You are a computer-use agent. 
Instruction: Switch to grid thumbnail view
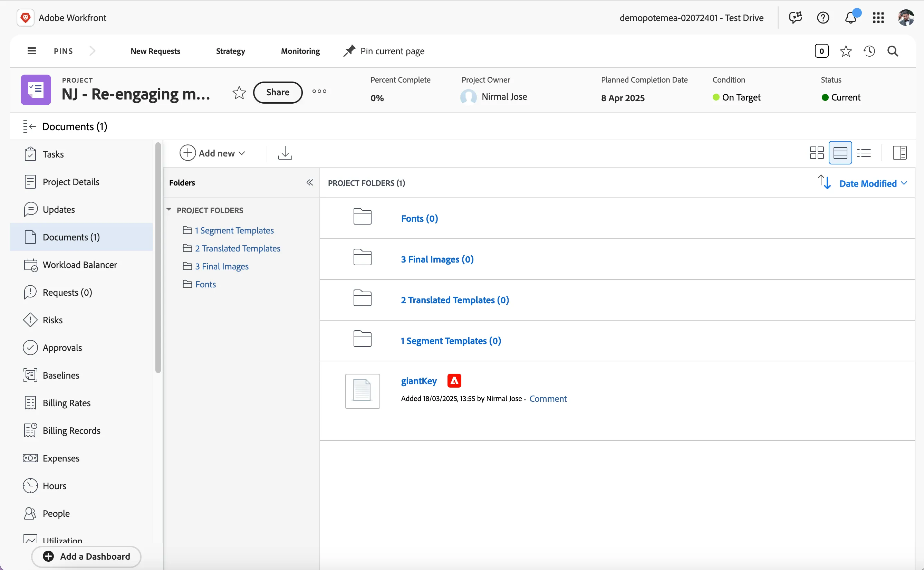pyautogui.click(x=817, y=153)
